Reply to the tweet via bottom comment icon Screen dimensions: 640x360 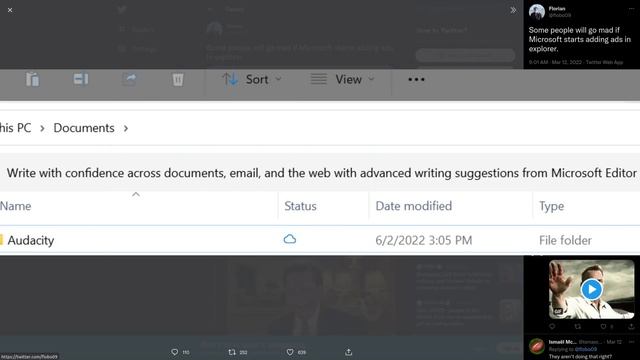(x=175, y=352)
